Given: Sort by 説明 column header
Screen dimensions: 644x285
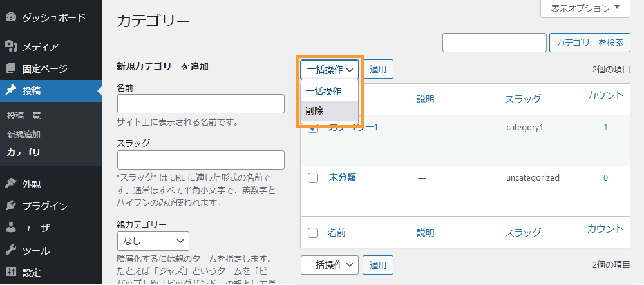Looking at the screenshot, I should [x=426, y=99].
